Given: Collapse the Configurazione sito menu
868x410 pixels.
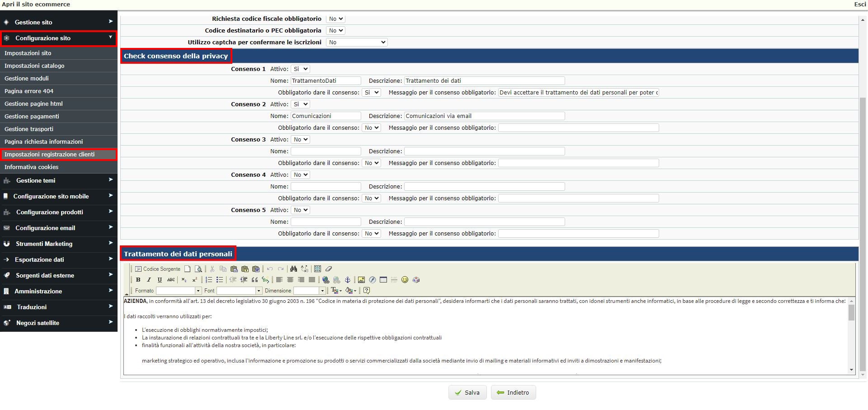Looking at the screenshot, I should coord(59,38).
